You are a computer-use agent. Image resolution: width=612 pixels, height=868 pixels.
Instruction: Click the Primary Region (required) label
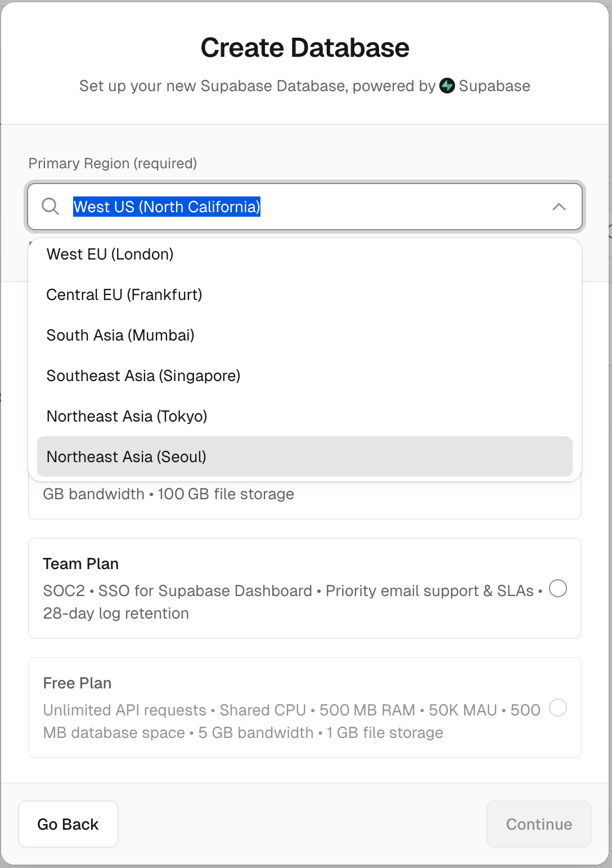click(112, 163)
